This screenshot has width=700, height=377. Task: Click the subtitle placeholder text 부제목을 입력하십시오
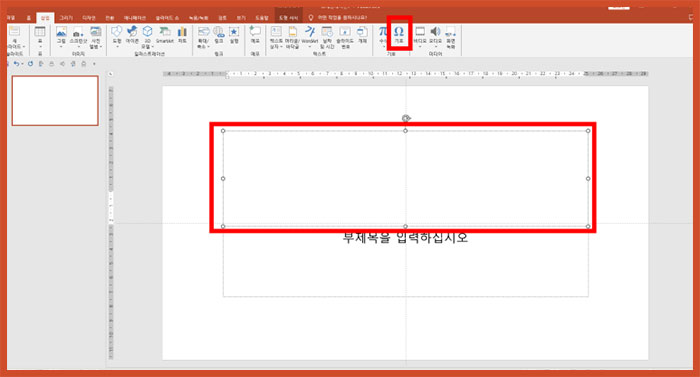405,237
